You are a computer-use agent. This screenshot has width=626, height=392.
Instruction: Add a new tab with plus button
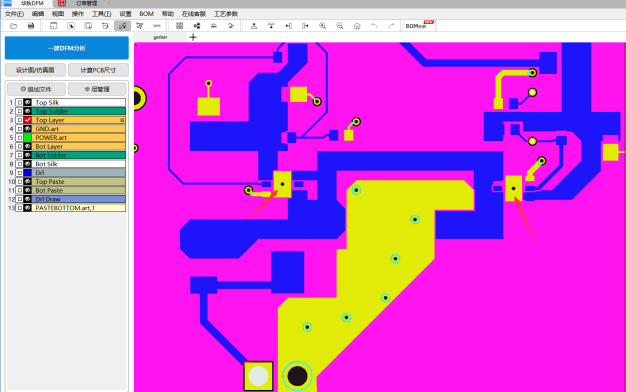click(193, 37)
